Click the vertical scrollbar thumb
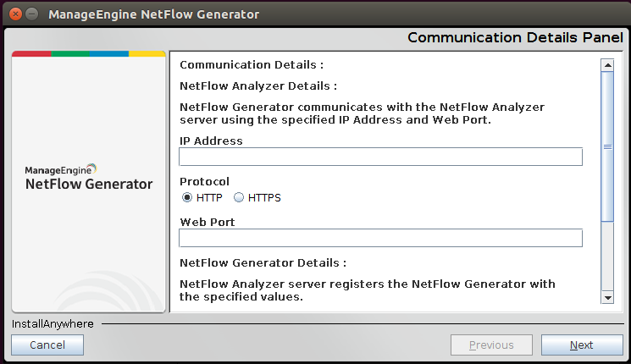The height and width of the screenshot is (364, 631). point(606,146)
